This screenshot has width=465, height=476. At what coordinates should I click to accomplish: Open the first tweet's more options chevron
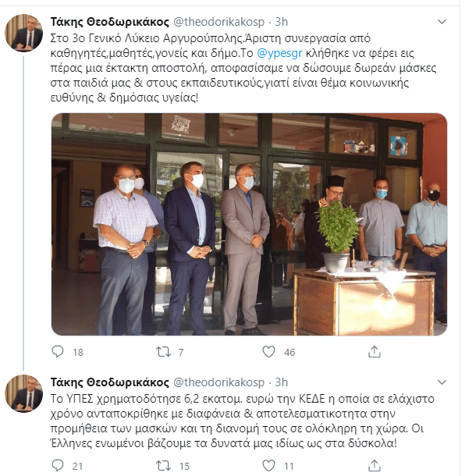pyautogui.click(x=442, y=22)
